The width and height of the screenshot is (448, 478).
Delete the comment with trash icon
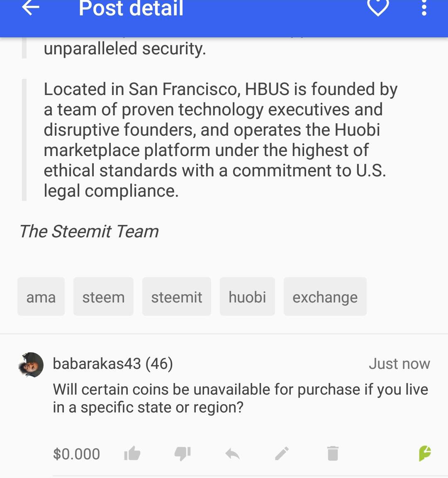[333, 454]
